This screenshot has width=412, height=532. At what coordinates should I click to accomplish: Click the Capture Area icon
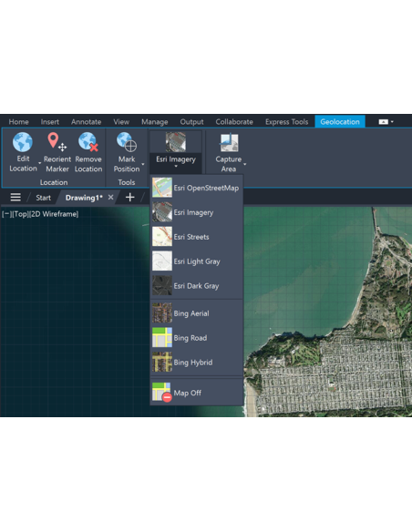tap(229, 142)
